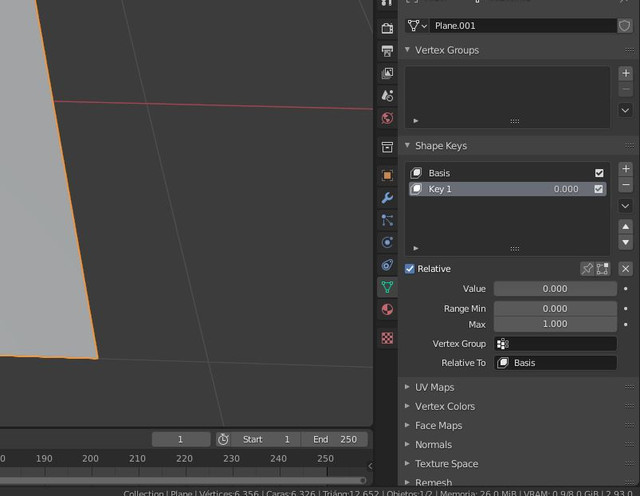
Task: Add a new shape key with plus
Action: pos(625,169)
